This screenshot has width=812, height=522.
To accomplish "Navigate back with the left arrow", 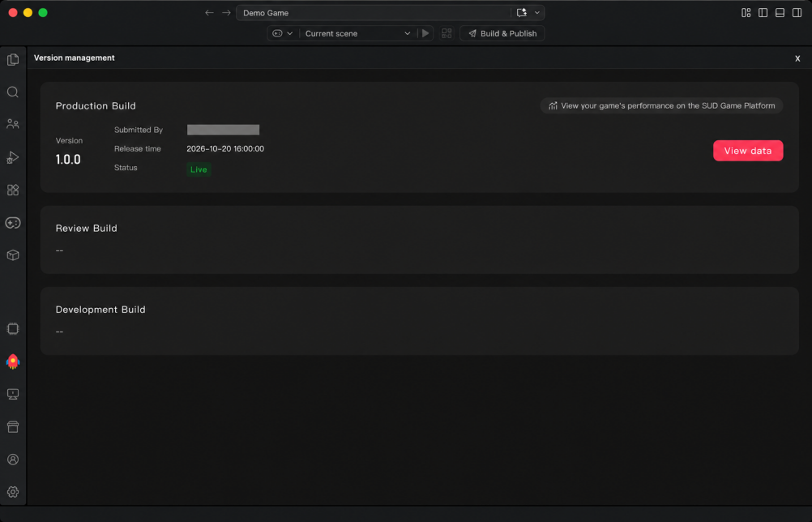I will [209, 12].
